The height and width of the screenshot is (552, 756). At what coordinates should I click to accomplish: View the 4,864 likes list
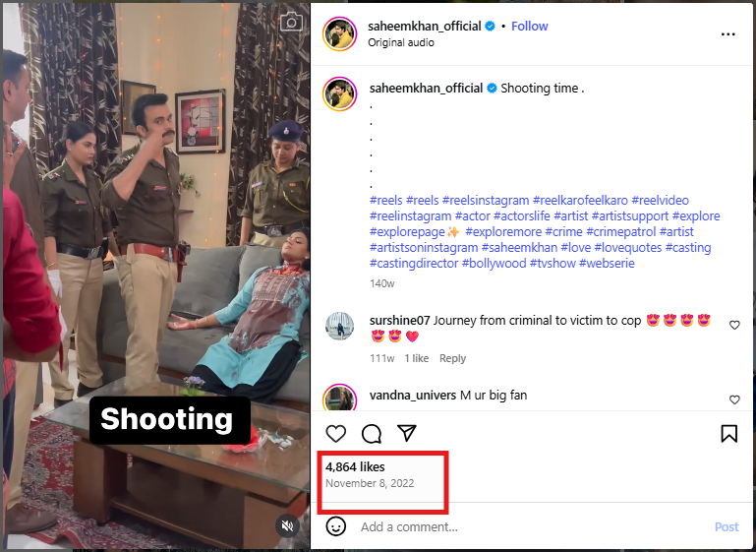coord(355,466)
